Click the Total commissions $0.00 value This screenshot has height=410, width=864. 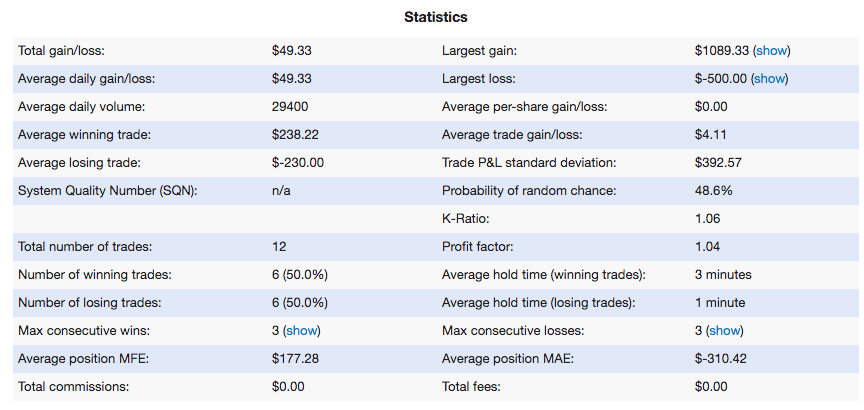coord(288,387)
